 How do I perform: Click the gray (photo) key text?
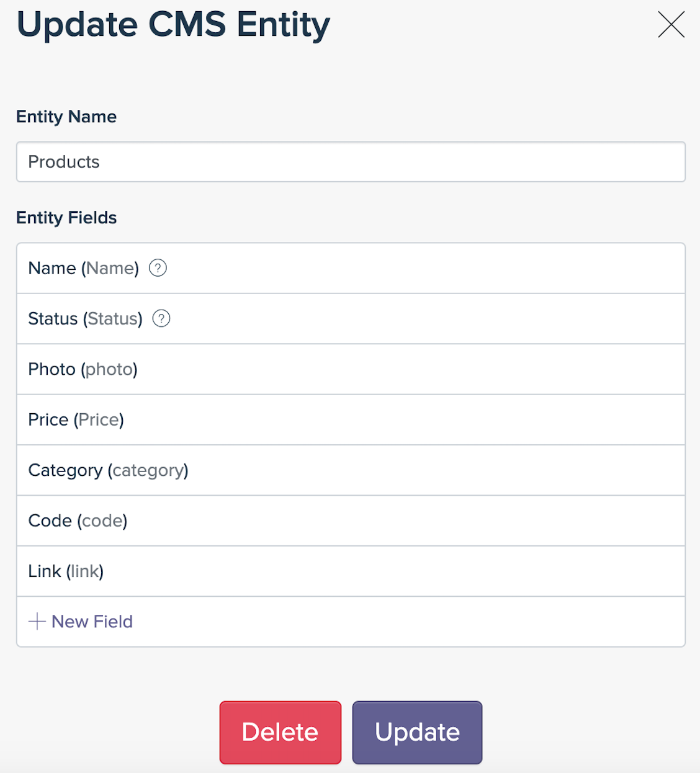coord(109,369)
